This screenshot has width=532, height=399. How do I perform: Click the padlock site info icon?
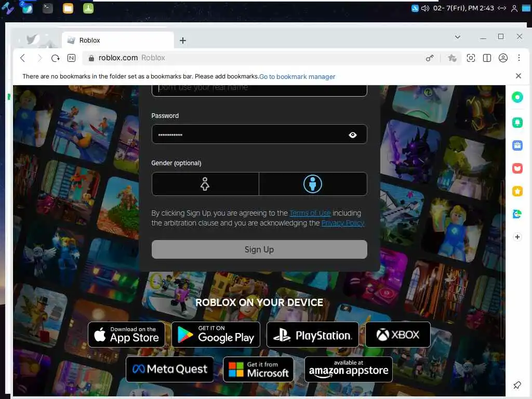point(91,58)
